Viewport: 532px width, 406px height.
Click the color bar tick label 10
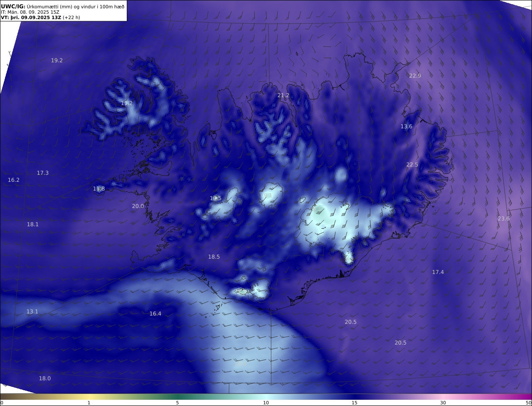click(266, 403)
